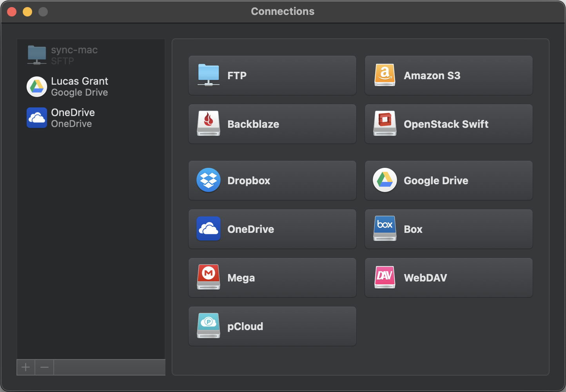Click the pCloud drive icon
The height and width of the screenshot is (392, 566).
coord(209,326)
